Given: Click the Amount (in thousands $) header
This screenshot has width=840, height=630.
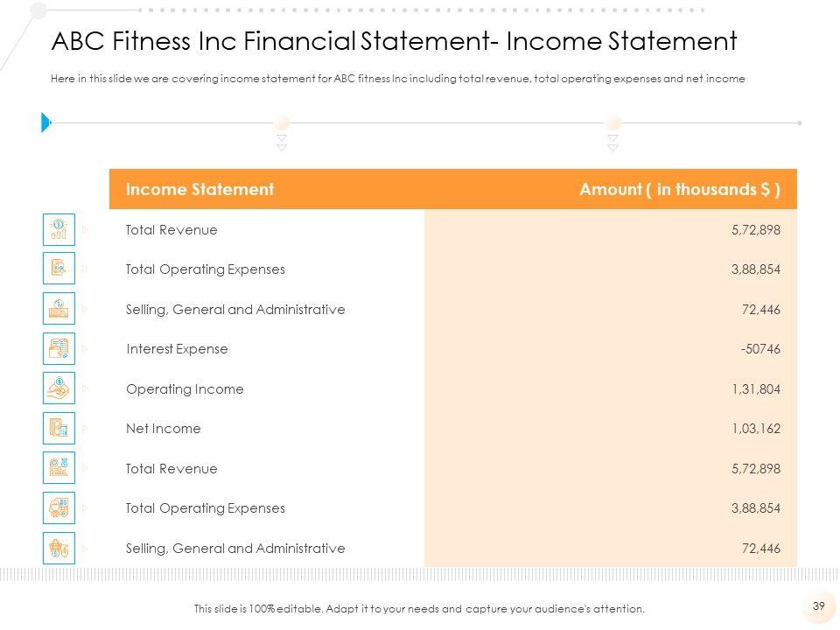Looking at the screenshot, I should [x=680, y=189].
